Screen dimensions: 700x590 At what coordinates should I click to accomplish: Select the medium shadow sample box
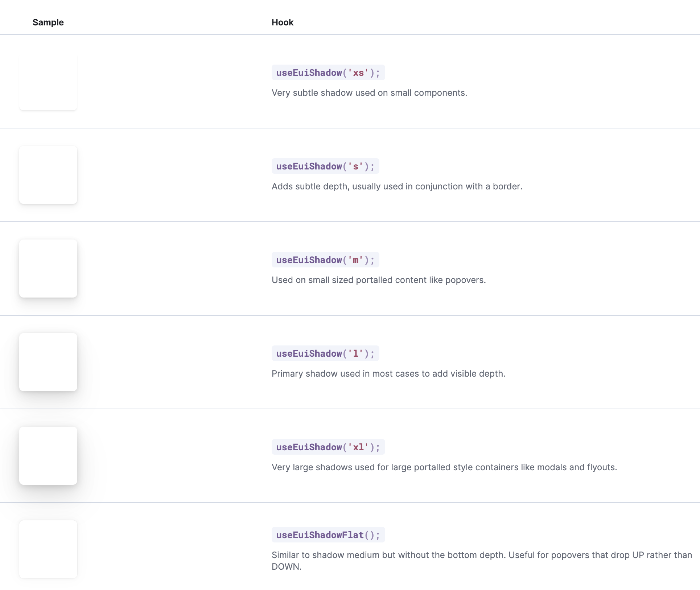coord(48,269)
